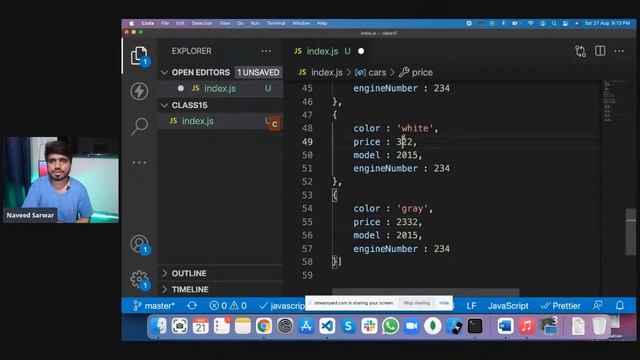Click the master branch in status bar
Image resolution: width=640 pixels, height=360 pixels.
tap(154, 306)
